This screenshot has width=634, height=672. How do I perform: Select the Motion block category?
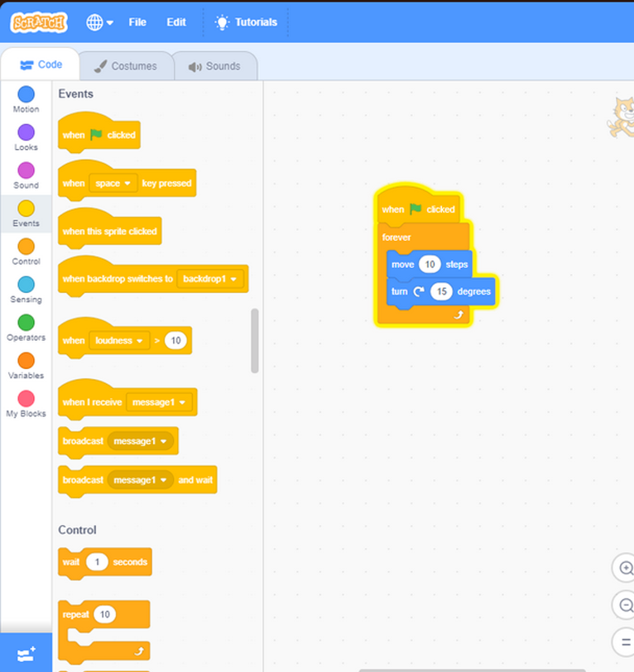(26, 99)
